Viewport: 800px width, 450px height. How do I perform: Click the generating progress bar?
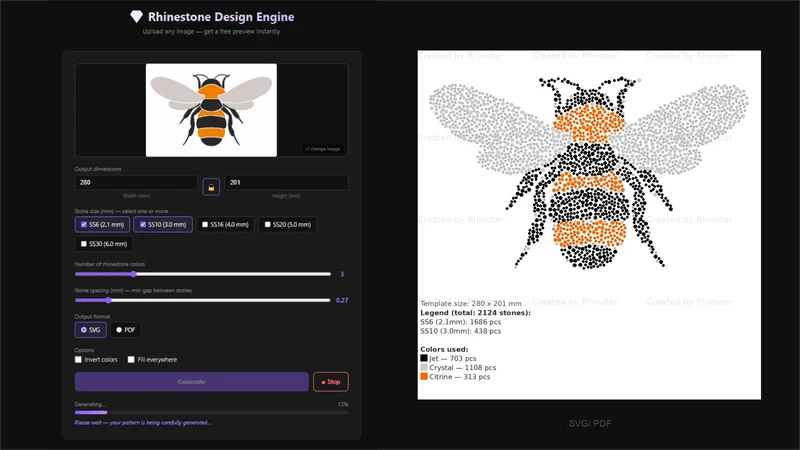(211, 412)
